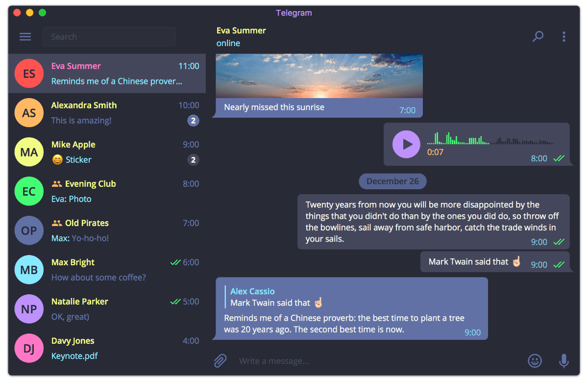Open the Davy Jones conversation

(108, 348)
